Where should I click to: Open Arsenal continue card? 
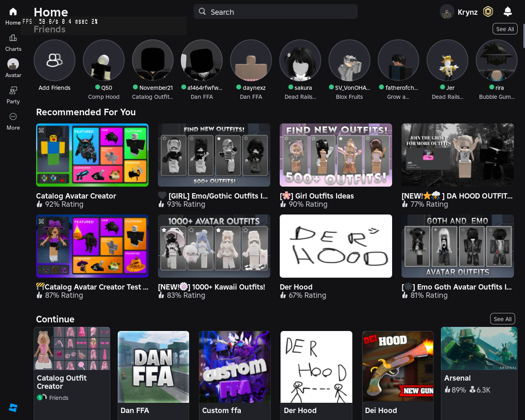click(x=479, y=373)
